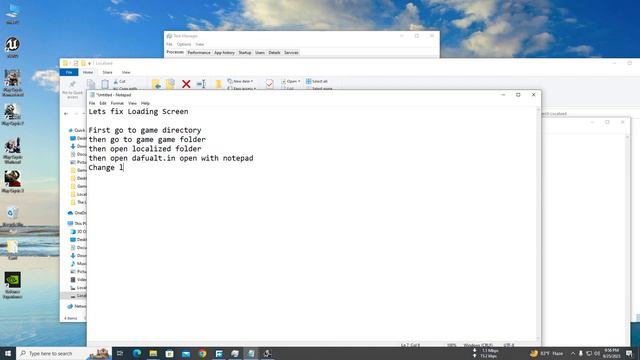Click the Properties checkmark icon in Explorer ribbon

269,84
